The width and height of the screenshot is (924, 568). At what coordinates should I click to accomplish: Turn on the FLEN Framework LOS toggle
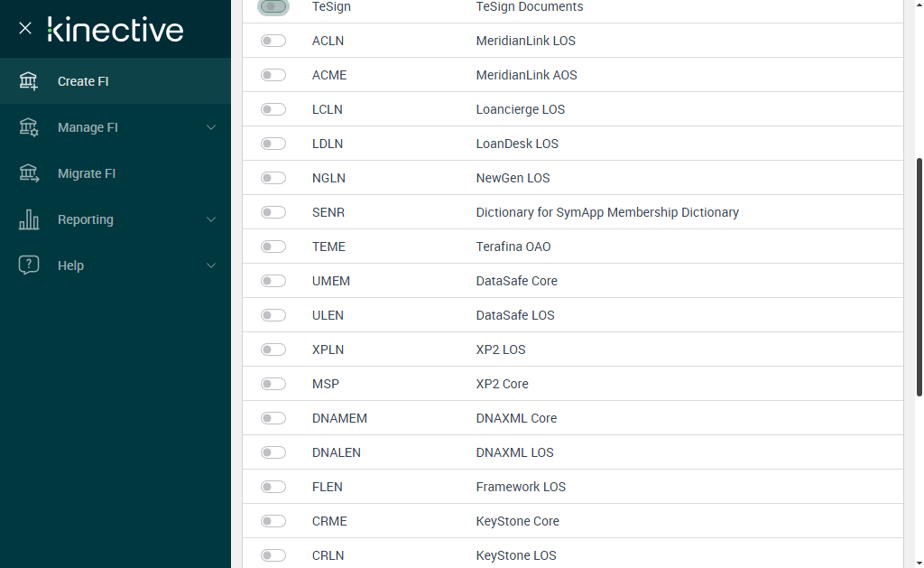[x=273, y=487]
